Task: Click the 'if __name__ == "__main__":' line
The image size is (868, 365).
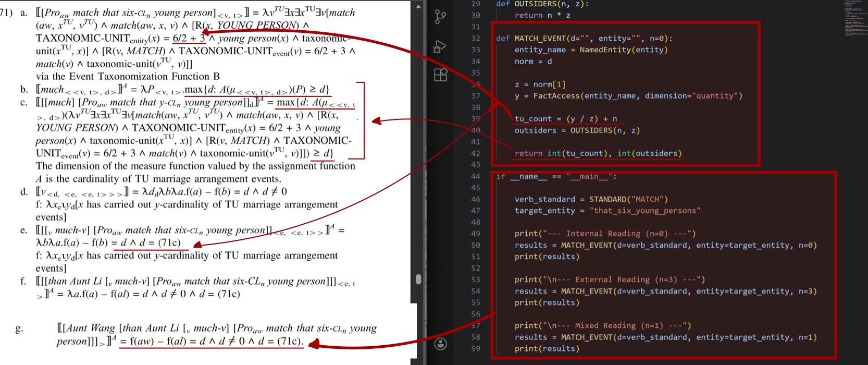Action: click(556, 176)
